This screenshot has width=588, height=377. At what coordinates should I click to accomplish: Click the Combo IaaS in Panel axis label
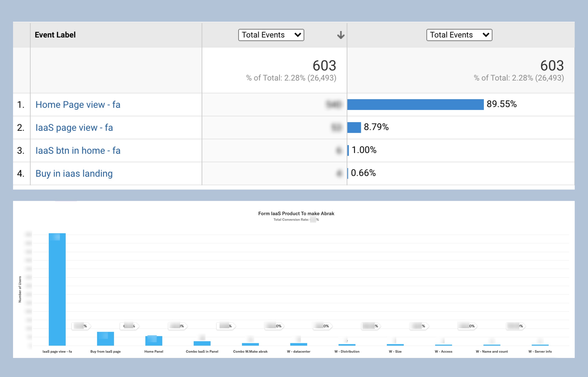click(x=202, y=352)
